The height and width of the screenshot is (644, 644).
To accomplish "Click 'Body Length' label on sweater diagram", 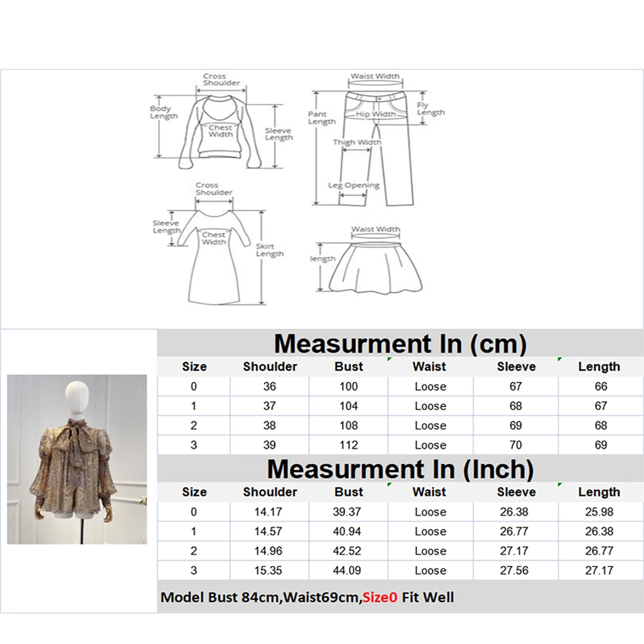I will (164, 112).
